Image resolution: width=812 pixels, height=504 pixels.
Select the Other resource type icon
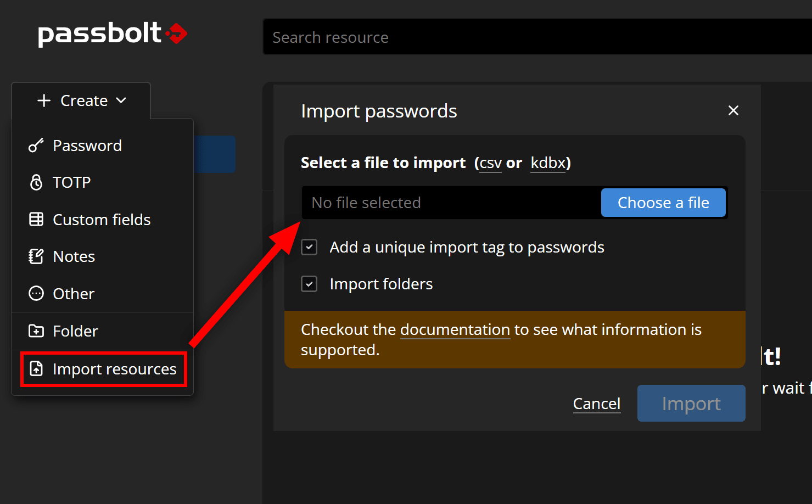(x=36, y=293)
